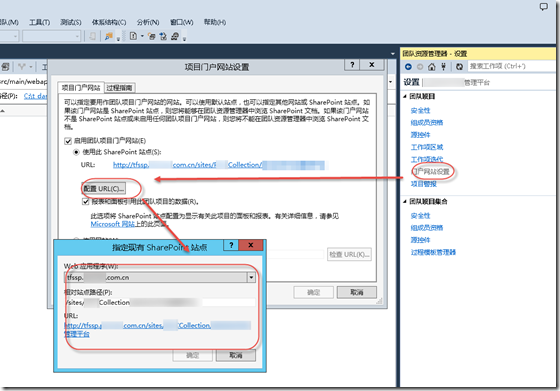
Task: Open 组成员资格 under 团队项目集合
Action: click(x=427, y=228)
